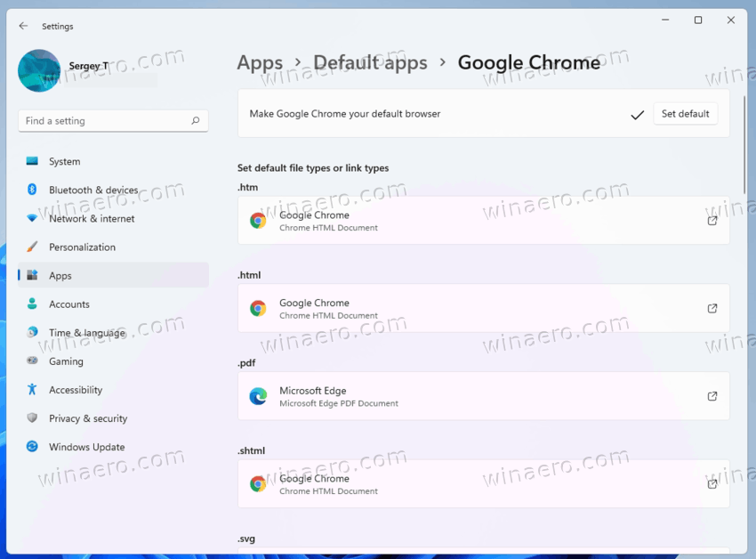Click the Accessibility icon
Viewport: 756px width, 559px height.
(32, 390)
